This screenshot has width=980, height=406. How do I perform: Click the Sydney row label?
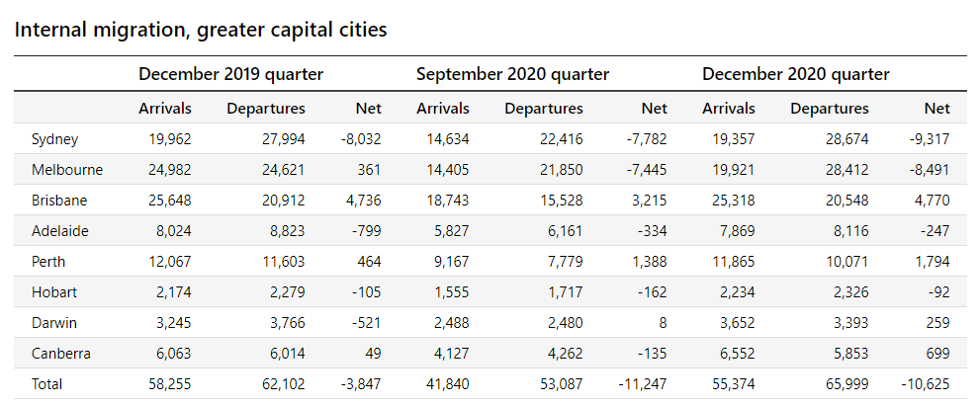(54, 139)
